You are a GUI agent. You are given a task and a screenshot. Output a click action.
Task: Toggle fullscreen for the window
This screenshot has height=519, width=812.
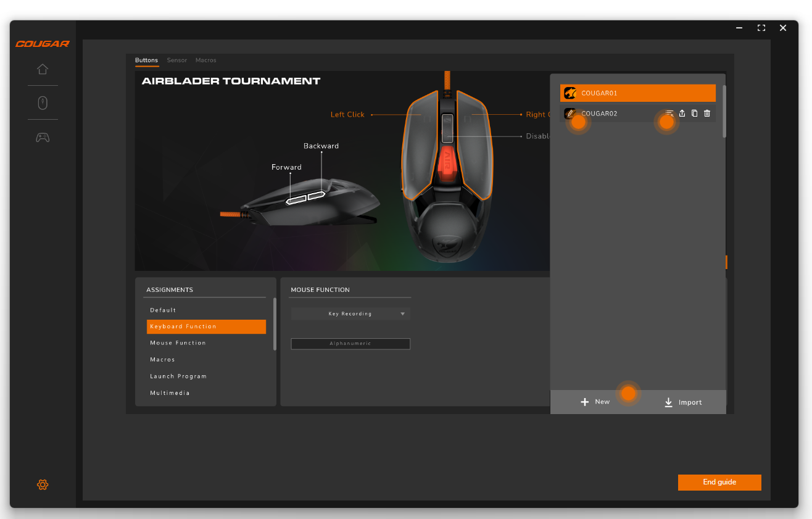click(x=761, y=28)
